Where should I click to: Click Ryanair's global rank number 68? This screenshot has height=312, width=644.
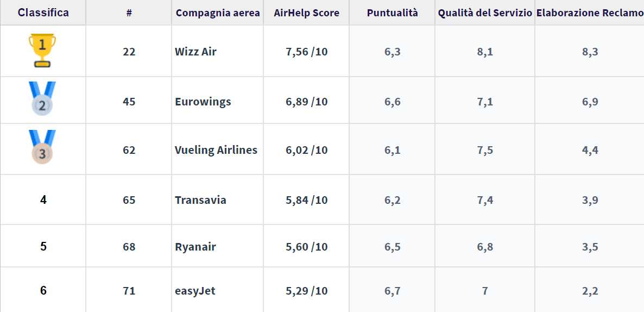tap(129, 247)
